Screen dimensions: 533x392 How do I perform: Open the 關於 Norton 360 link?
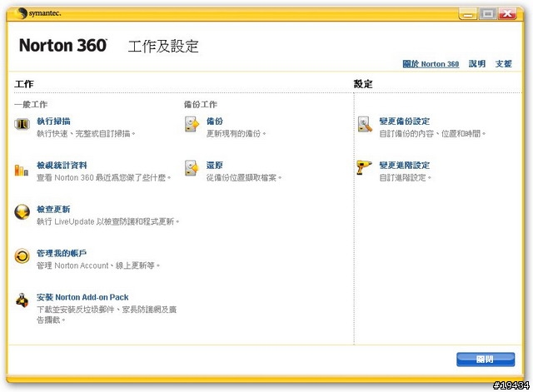(431, 64)
